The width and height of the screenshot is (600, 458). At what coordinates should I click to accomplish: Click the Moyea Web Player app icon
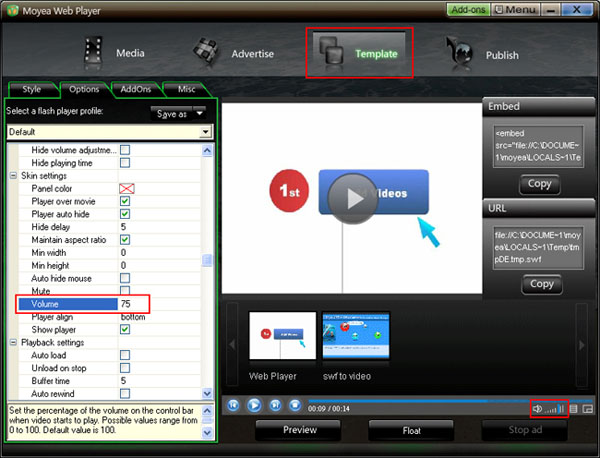click(12, 10)
